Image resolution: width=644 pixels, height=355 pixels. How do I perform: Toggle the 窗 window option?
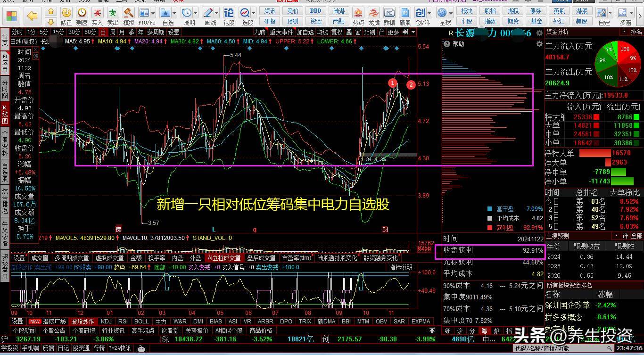point(358,32)
